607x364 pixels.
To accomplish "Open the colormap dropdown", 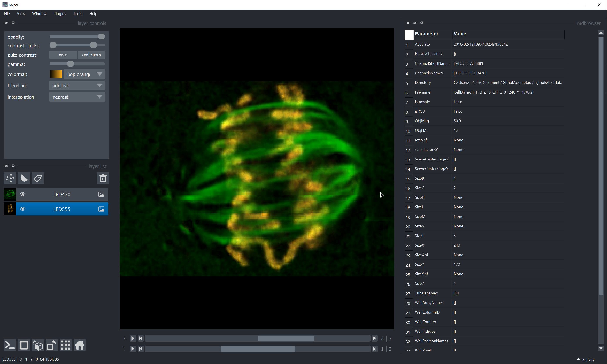I will click(84, 74).
